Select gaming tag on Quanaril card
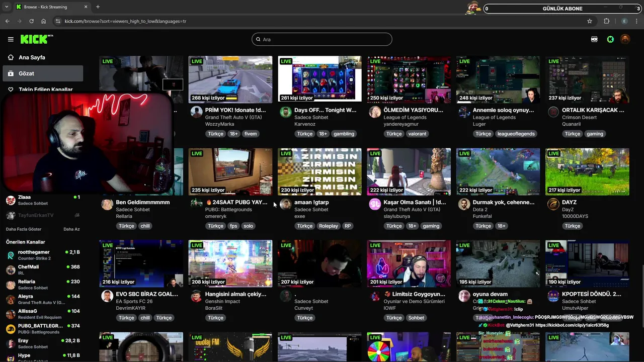This screenshot has height=362, width=644. [x=595, y=134]
